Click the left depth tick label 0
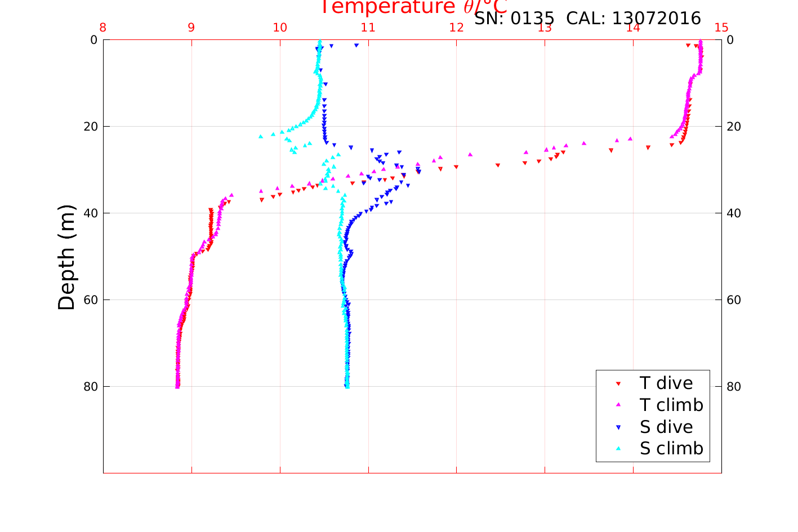The width and height of the screenshot is (798, 532). [94, 40]
